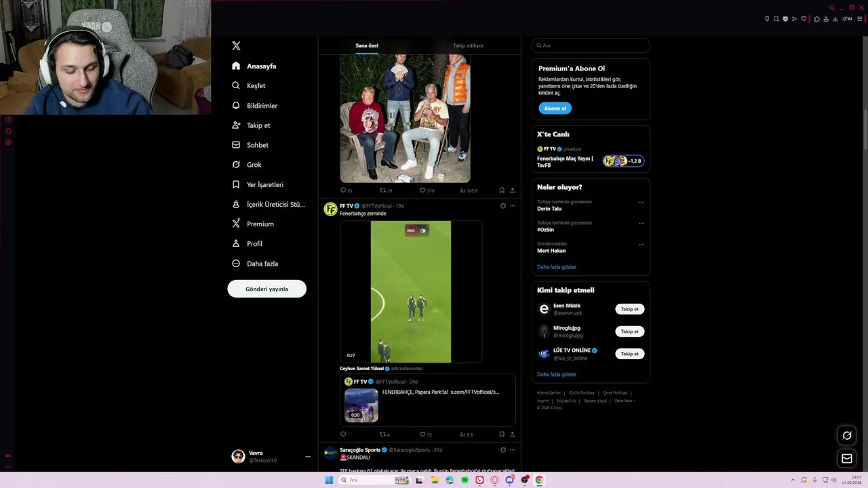The image size is (868, 488).
Task: Reply to top photo post with 61 replies
Action: click(346, 190)
